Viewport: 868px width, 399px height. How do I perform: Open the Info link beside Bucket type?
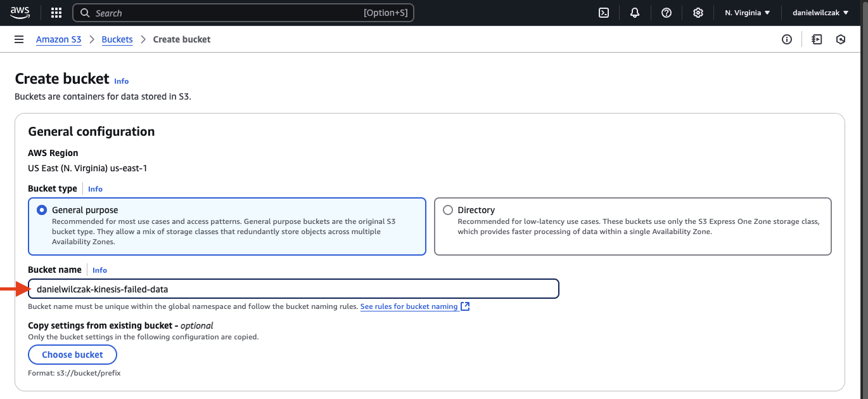(95, 189)
